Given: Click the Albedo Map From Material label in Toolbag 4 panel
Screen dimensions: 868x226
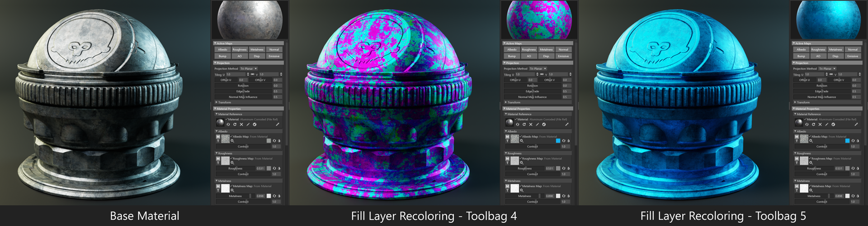Looking at the screenshot, I should click(539, 136).
